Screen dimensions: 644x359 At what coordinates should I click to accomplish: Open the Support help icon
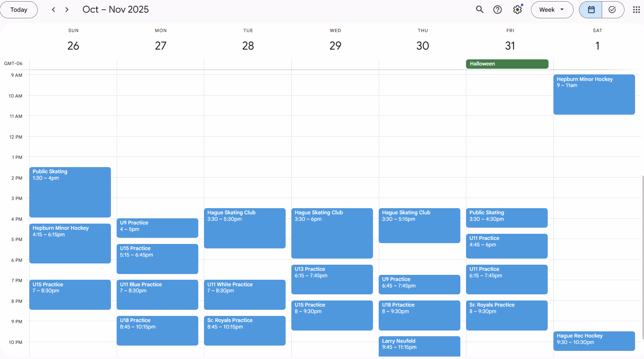click(x=497, y=10)
